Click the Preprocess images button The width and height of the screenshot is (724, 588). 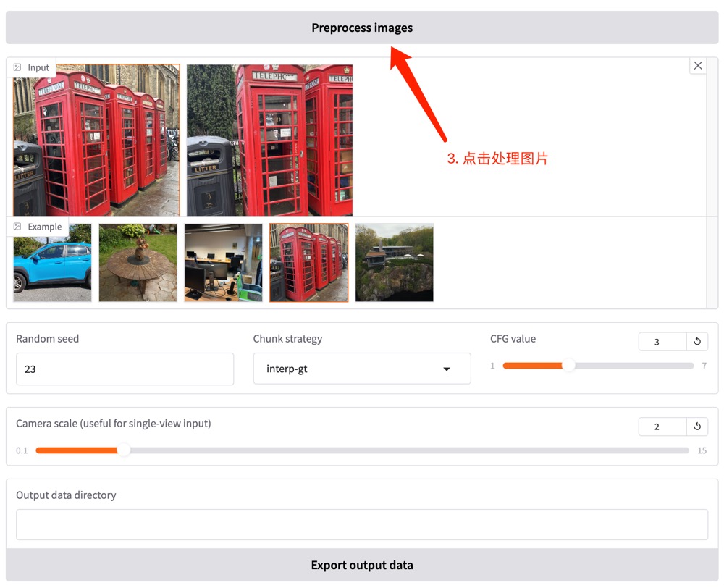click(x=362, y=28)
